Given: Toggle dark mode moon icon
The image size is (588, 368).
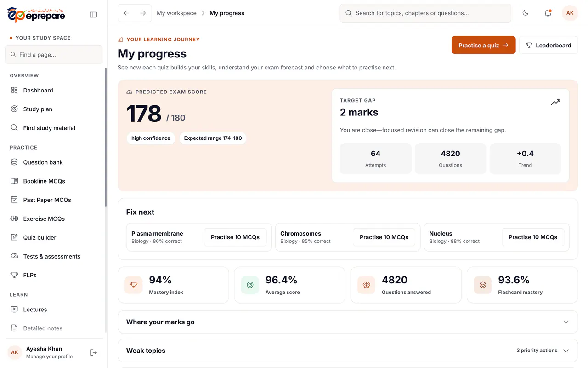Looking at the screenshot, I should click(x=526, y=13).
